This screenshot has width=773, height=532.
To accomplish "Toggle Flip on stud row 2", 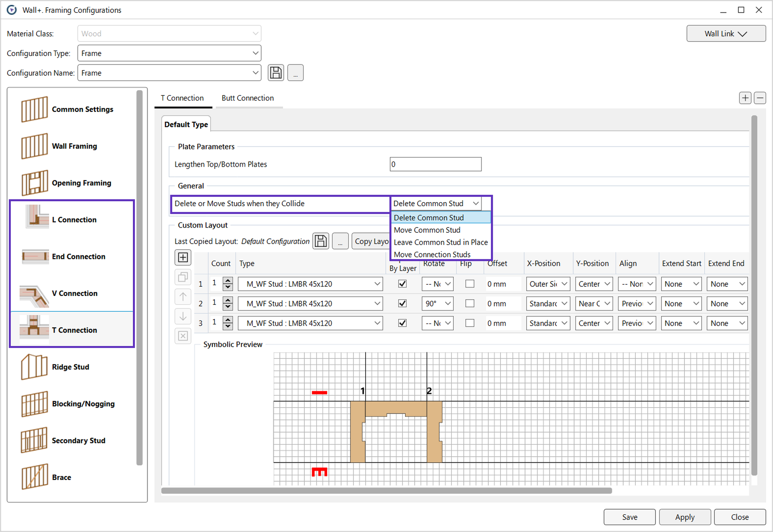I will [469, 303].
